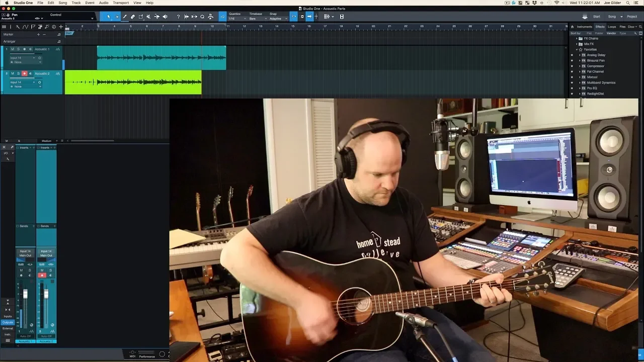Toggle Snap to grid button
The height and width of the screenshot is (362, 644).
tap(294, 17)
